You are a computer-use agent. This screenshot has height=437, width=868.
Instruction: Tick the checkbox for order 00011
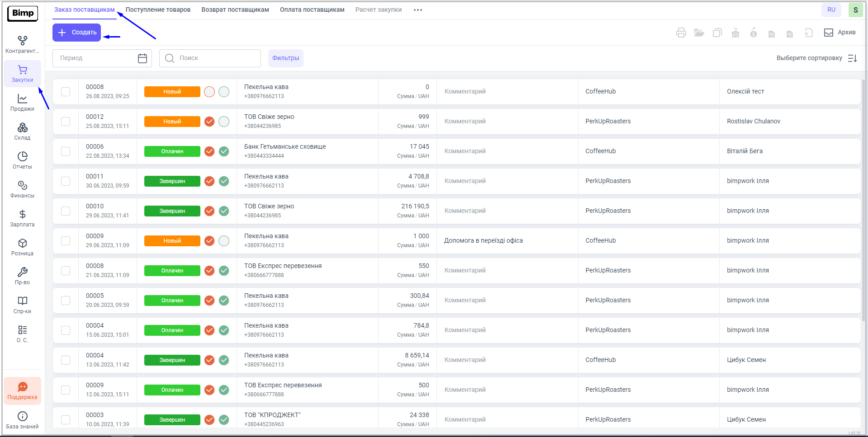pos(66,181)
